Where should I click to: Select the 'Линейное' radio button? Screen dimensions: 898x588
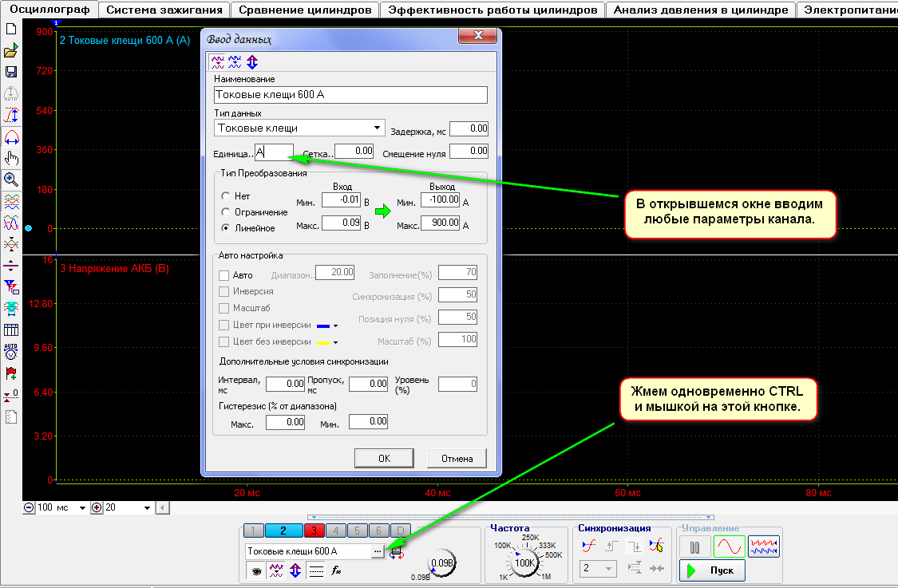(226, 228)
